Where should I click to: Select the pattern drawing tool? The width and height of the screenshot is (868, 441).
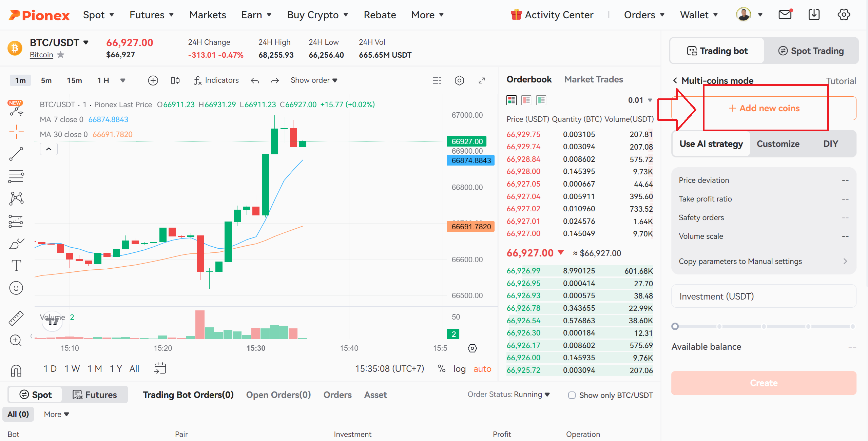[16, 198]
